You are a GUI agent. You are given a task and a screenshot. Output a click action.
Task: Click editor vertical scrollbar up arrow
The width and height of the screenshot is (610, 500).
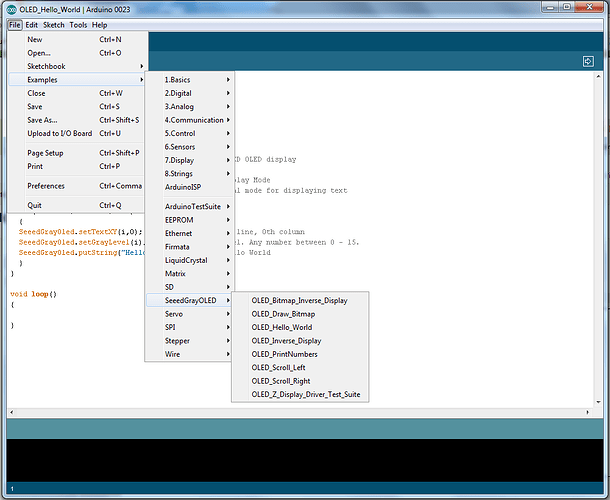click(x=598, y=77)
